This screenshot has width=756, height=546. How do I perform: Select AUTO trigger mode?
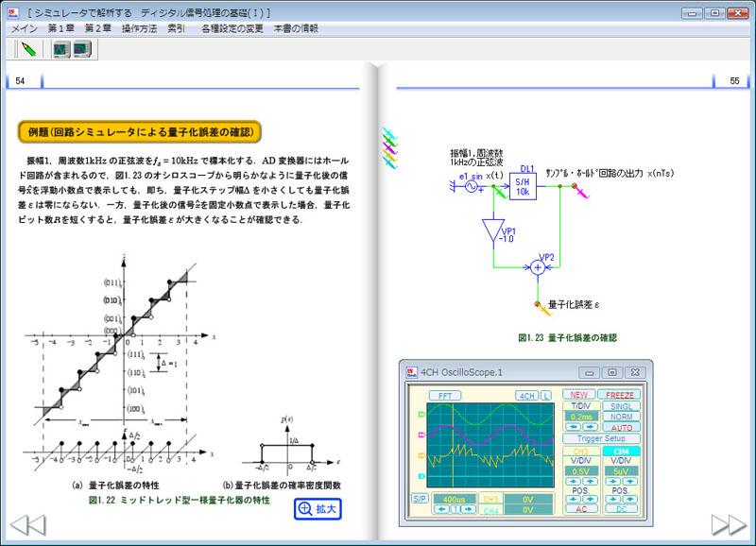[x=622, y=427]
